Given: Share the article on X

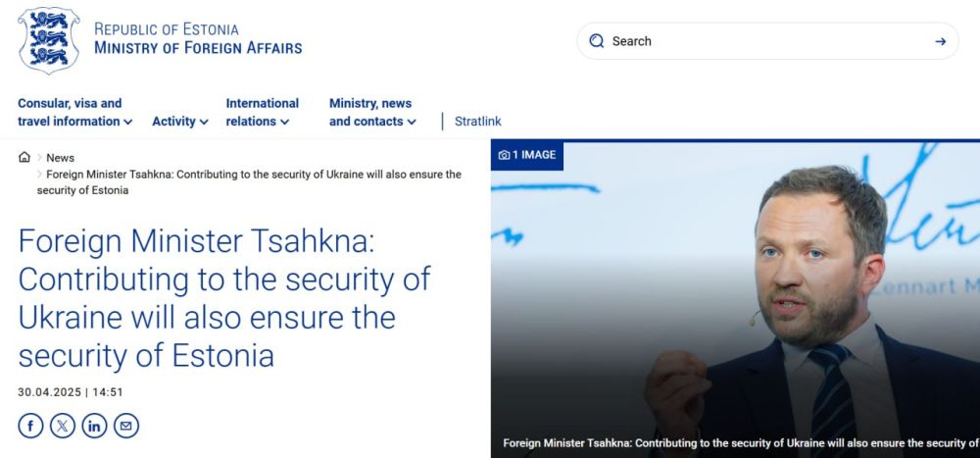Looking at the screenshot, I should point(63,426).
